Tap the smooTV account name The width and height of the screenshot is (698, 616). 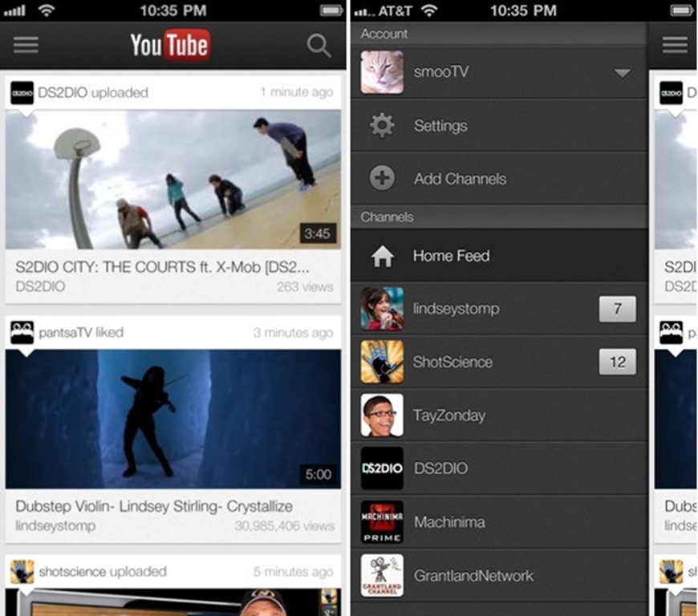coord(441,71)
